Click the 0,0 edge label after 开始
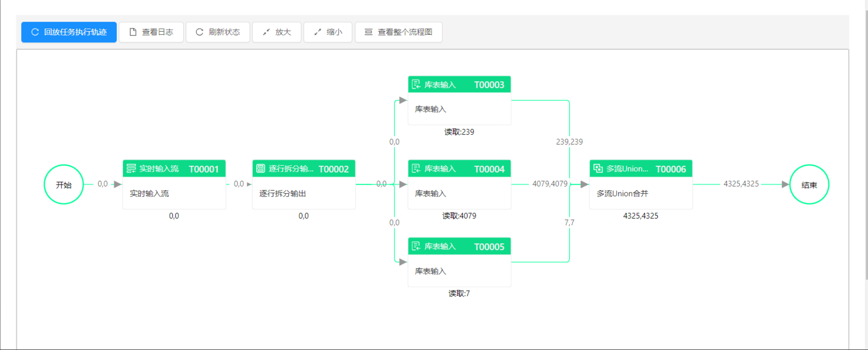Image resolution: width=868 pixels, height=350 pixels. click(x=103, y=184)
